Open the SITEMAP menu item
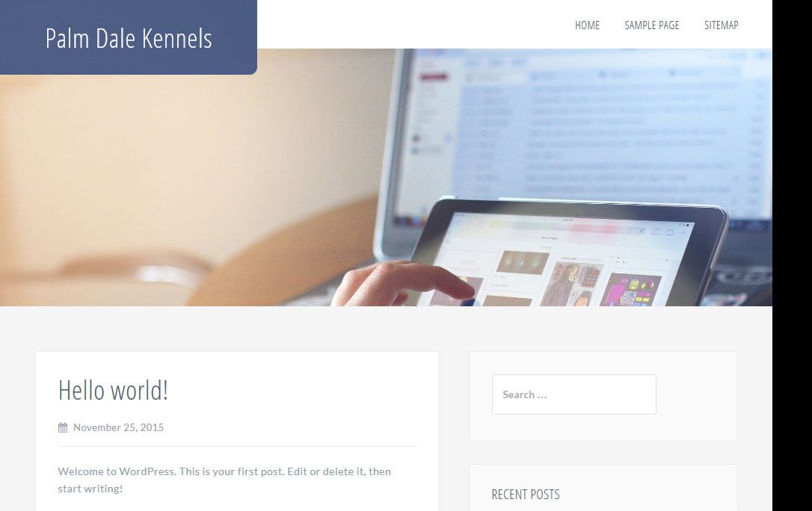 (721, 25)
